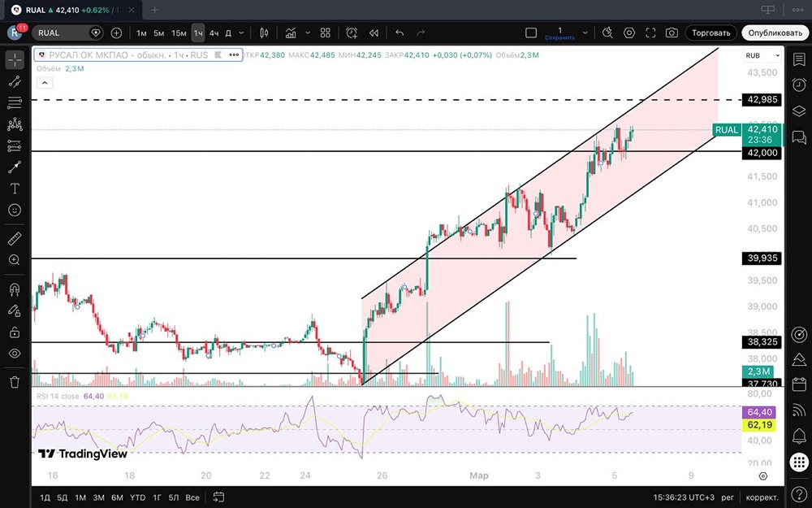This screenshot has width=812, height=508.
Task: Take a chart snapshot with camera
Action: click(672, 33)
